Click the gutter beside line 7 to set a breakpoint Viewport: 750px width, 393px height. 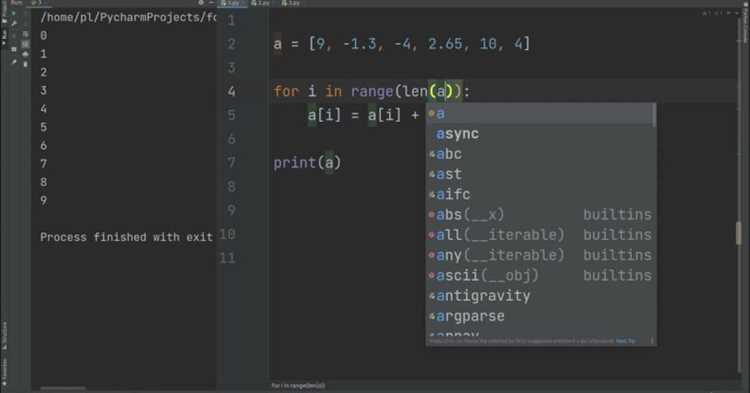pos(254,163)
